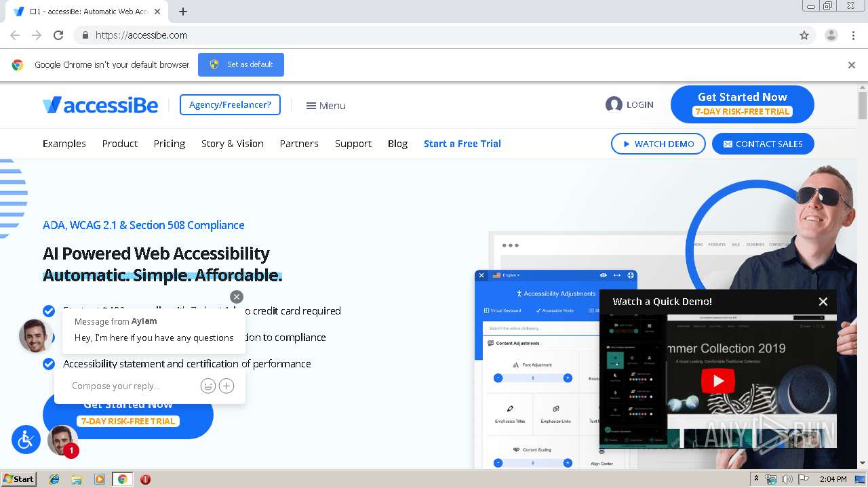
Task: Click the scrollbar down arrow
Action: pos(863,463)
